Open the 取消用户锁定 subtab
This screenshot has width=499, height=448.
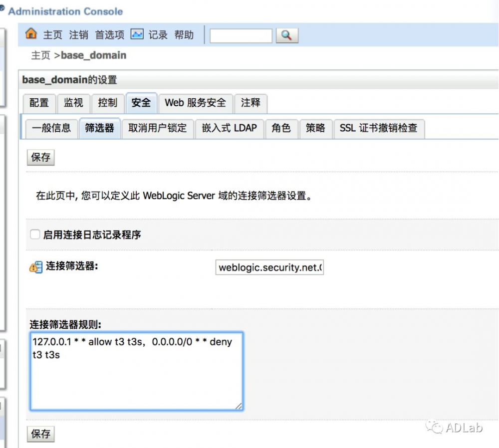158,128
